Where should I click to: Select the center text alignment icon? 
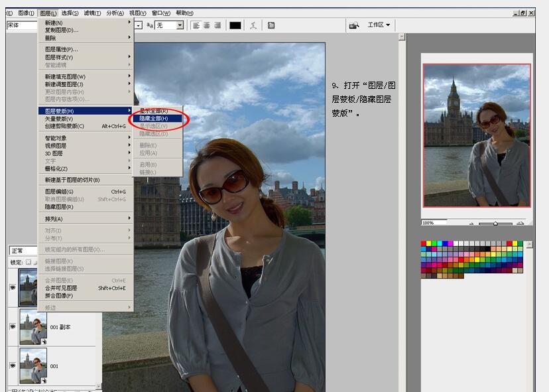click(x=206, y=25)
